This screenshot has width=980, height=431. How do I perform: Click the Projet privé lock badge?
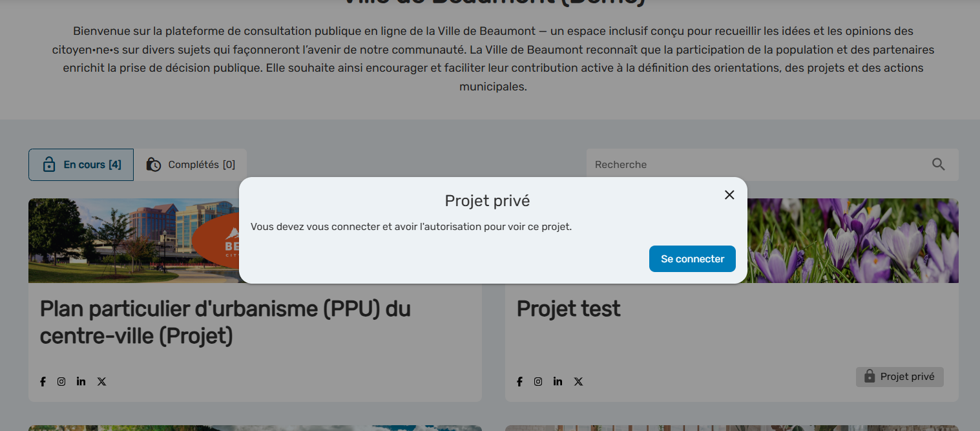pos(899,377)
